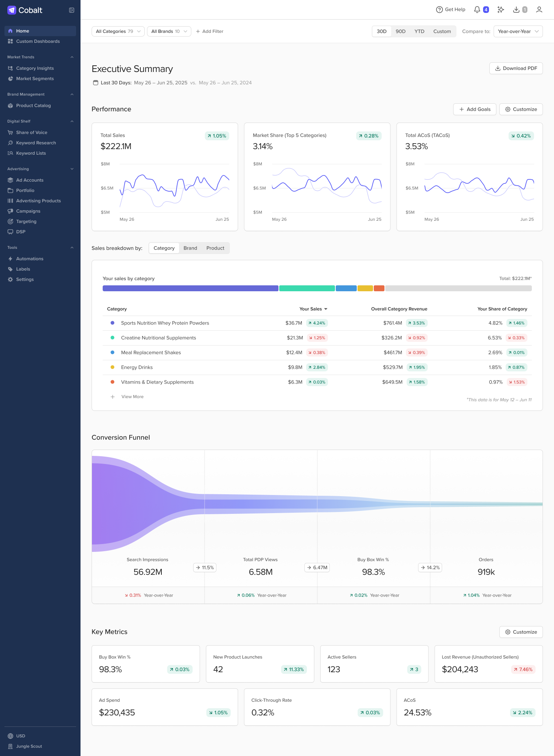Select the 30D time range
The image size is (554, 756).
[382, 31]
